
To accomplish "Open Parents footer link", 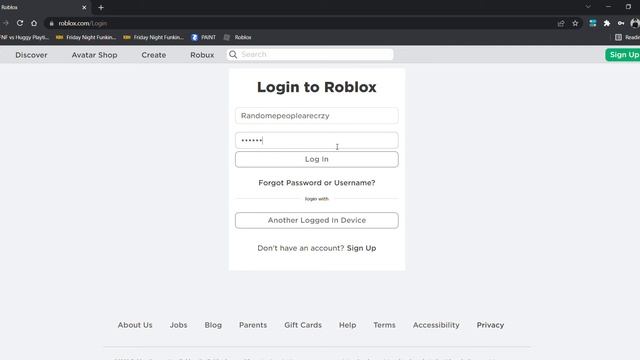I will tap(253, 325).
